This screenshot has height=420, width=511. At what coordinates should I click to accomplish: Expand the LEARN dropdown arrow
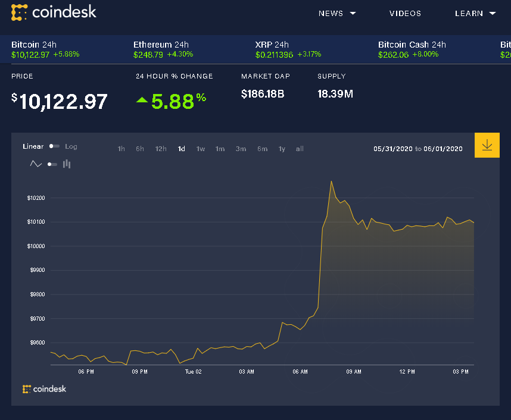pyautogui.click(x=493, y=13)
